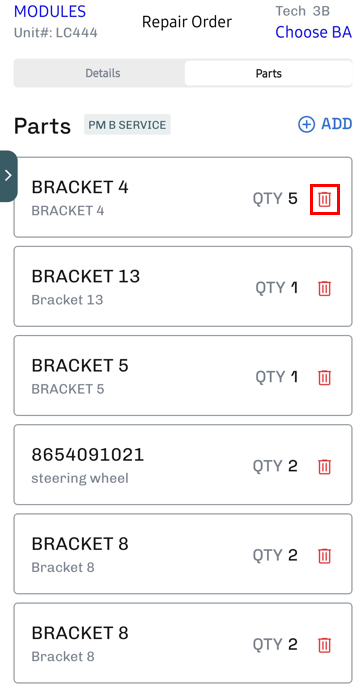Open the BRACKET 4 part card
This screenshot has width=361, height=687.
coord(183,197)
